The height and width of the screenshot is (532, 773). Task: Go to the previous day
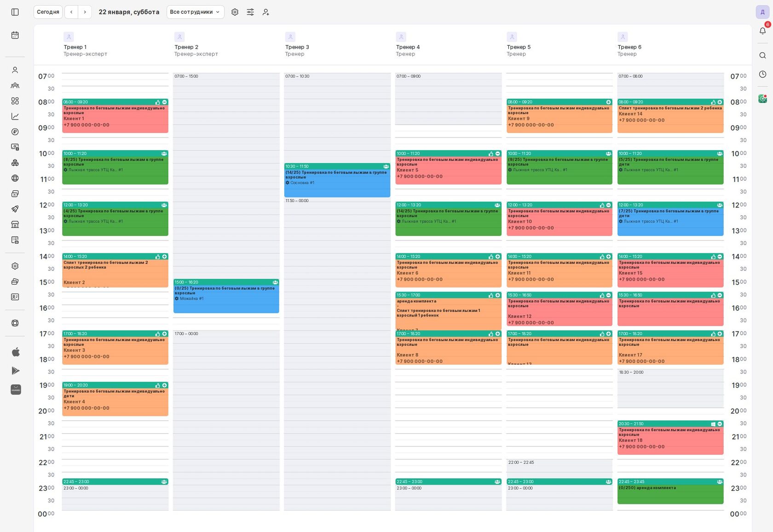tap(71, 12)
